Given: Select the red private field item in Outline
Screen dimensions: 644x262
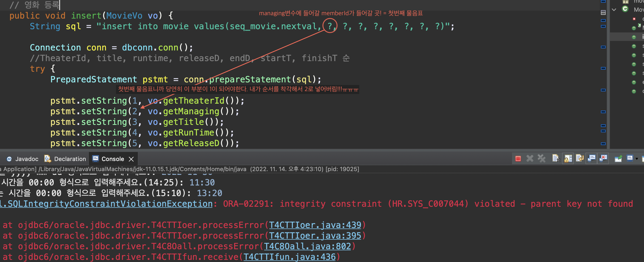Looking at the screenshot, I should tap(634, 19).
